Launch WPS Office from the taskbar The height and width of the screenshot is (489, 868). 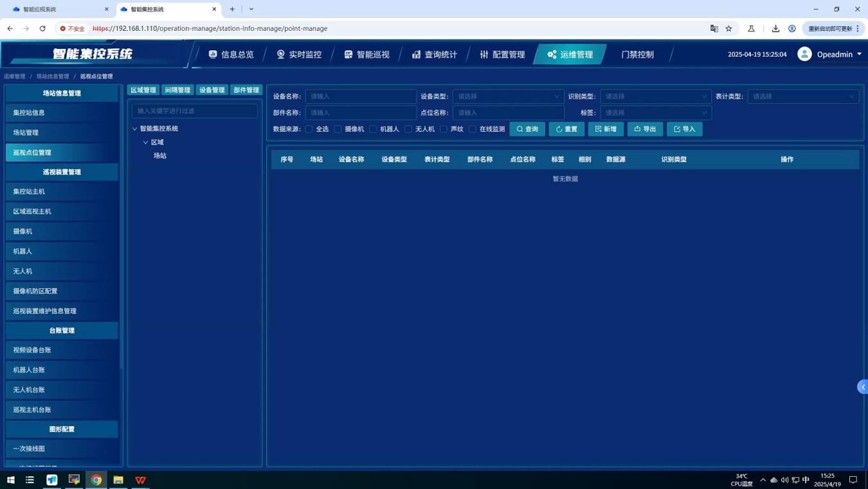(140, 480)
